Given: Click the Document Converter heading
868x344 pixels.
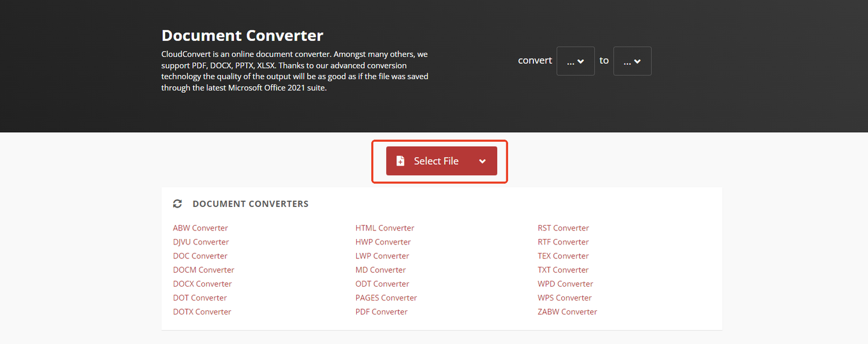Looking at the screenshot, I should (242, 36).
